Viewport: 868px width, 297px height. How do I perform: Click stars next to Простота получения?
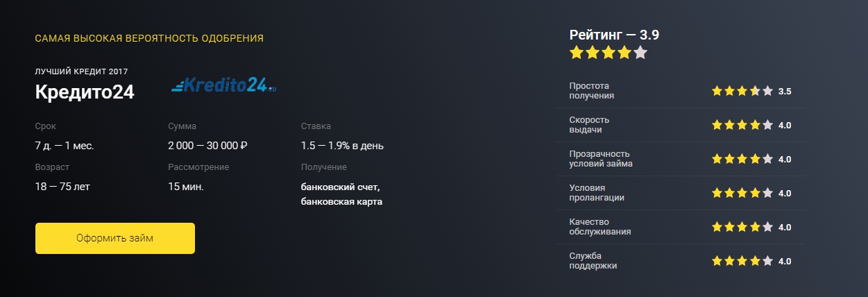coord(742,91)
